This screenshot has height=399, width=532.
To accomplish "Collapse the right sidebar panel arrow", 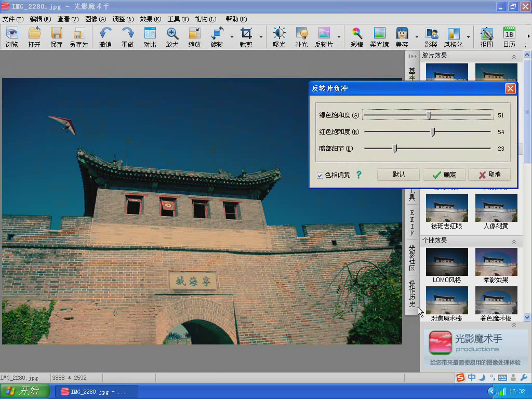I will [x=412, y=56].
